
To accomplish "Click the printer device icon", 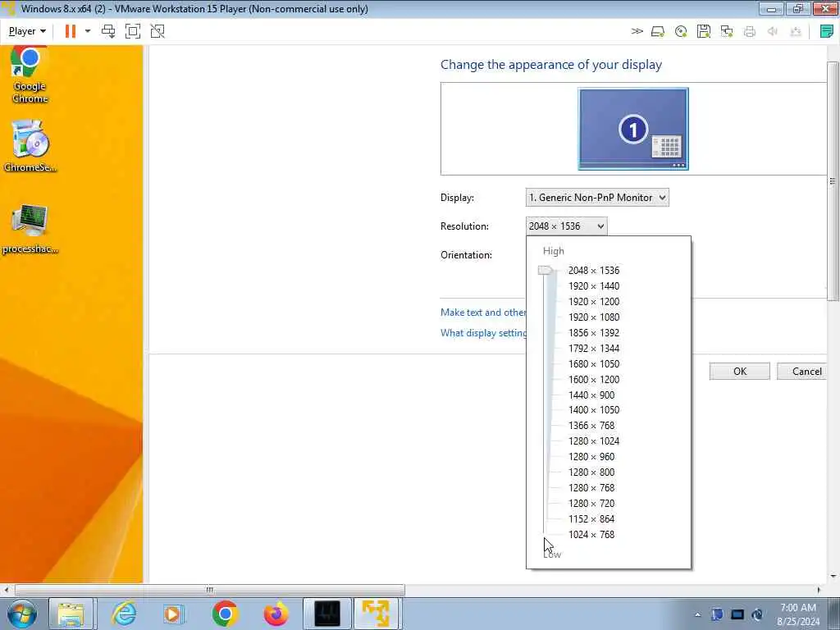I will (750, 32).
